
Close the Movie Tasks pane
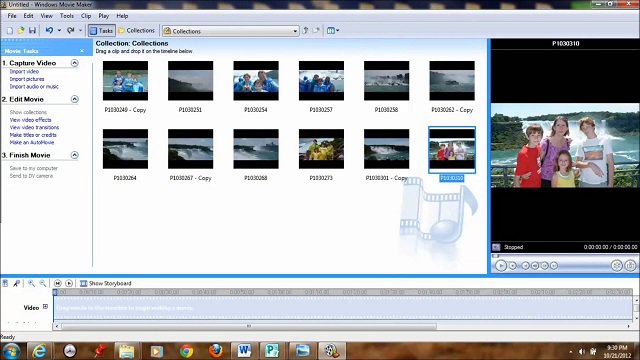[82, 51]
